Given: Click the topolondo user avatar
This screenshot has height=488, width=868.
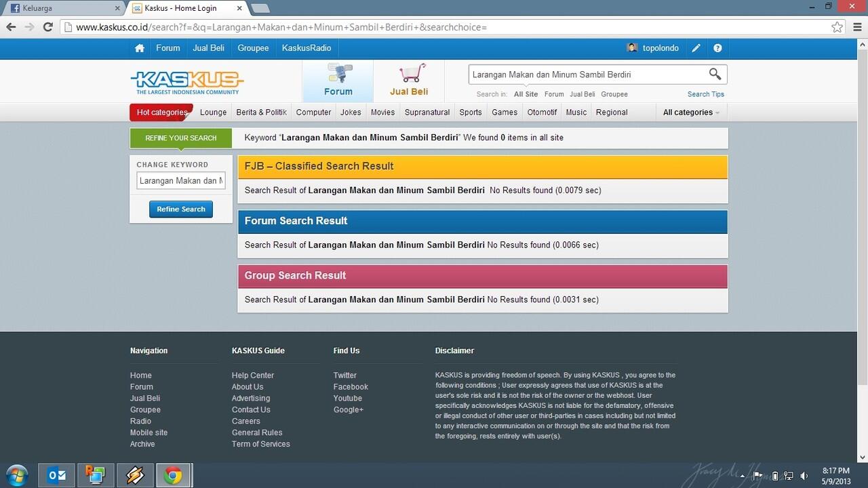Looking at the screenshot, I should pos(633,48).
